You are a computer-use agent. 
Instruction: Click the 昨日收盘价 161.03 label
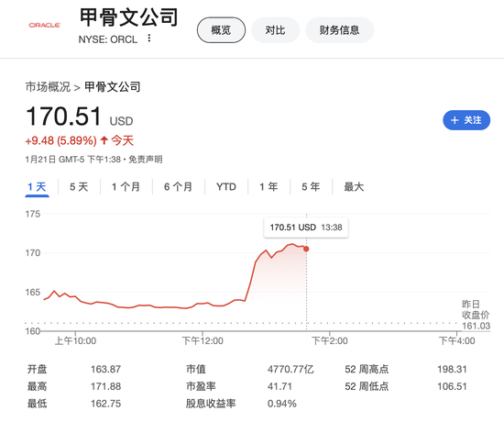click(x=476, y=315)
